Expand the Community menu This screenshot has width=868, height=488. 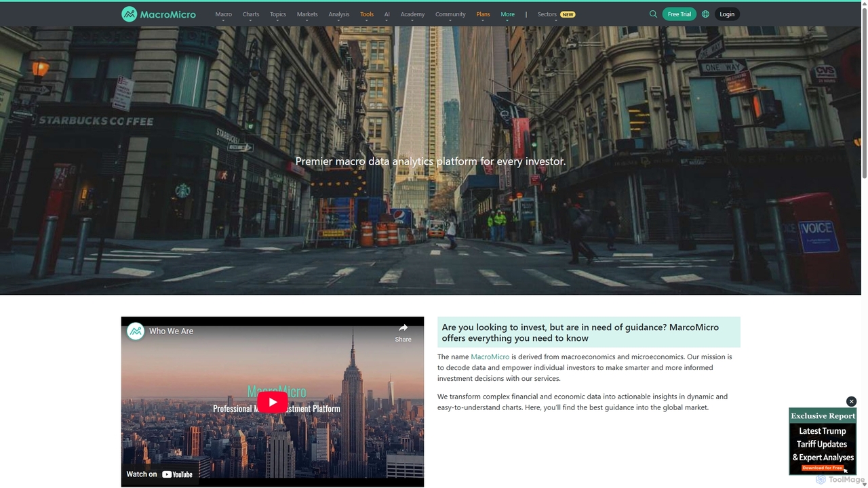click(450, 14)
